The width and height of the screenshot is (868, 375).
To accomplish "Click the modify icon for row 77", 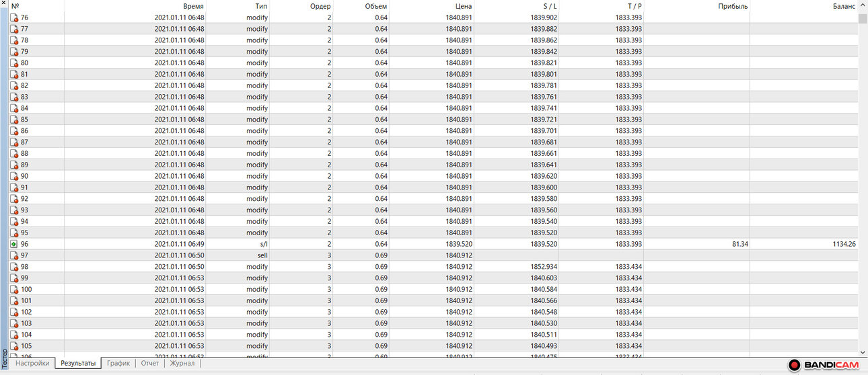I will tap(13, 29).
